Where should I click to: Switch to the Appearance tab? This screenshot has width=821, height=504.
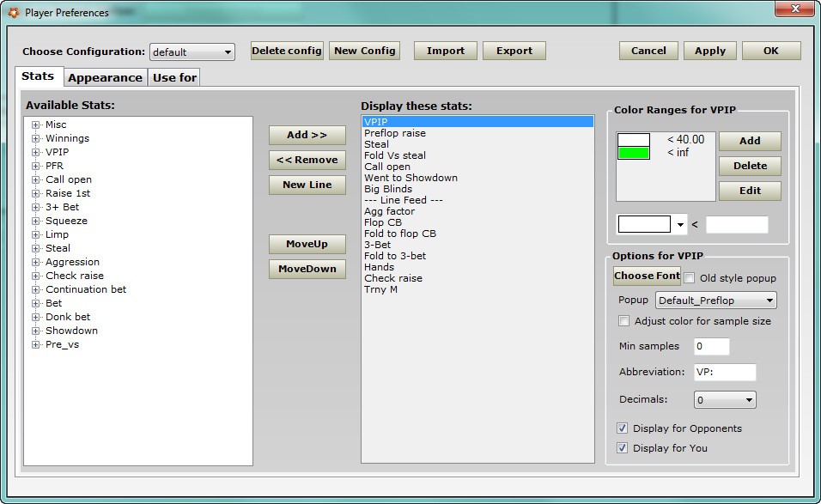[106, 77]
